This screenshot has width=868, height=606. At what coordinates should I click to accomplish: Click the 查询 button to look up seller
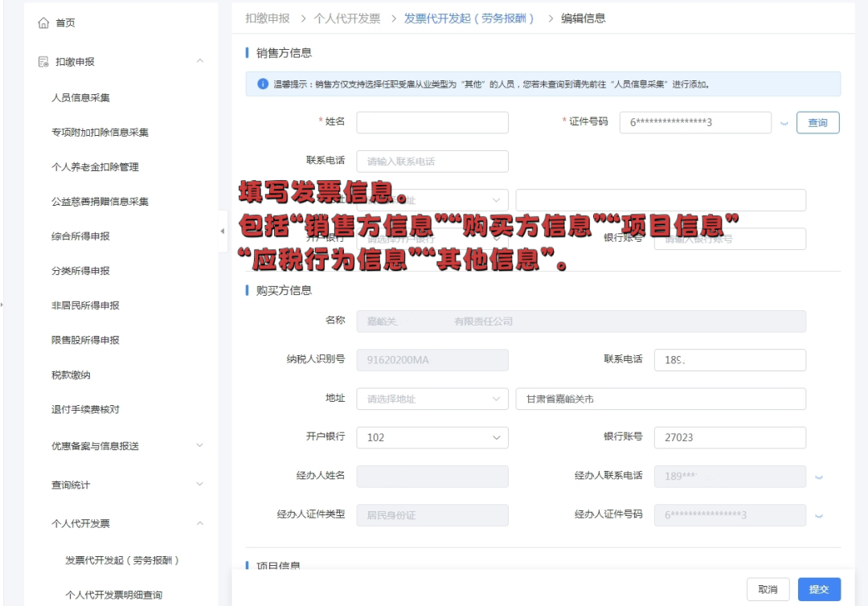817,122
